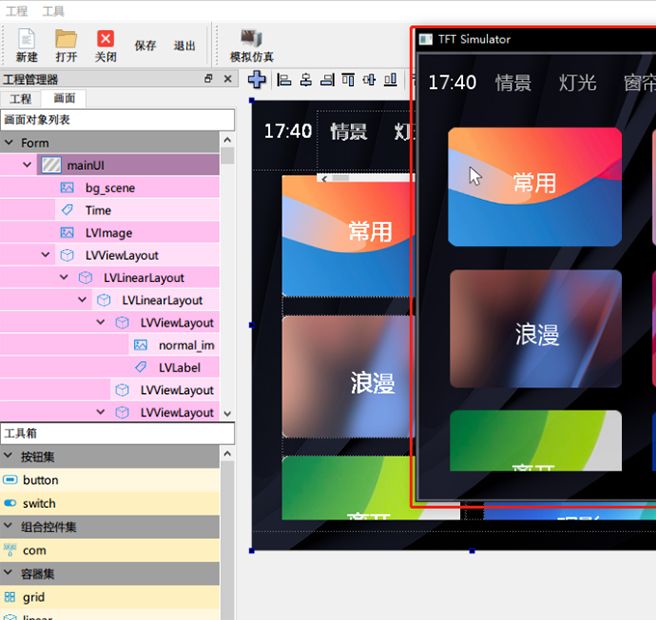
Task: Click the 常用 scene card in TFT Simulator
Action: pos(534,186)
